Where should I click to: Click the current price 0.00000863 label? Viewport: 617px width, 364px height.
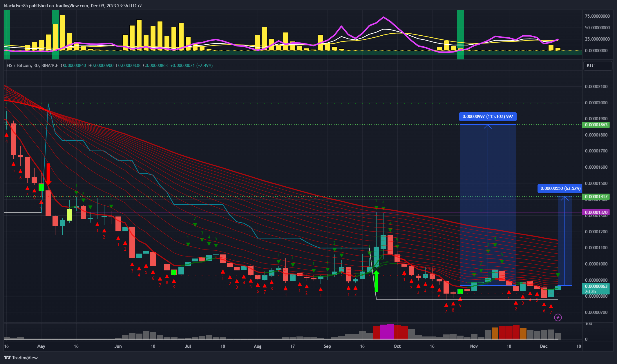click(x=596, y=286)
